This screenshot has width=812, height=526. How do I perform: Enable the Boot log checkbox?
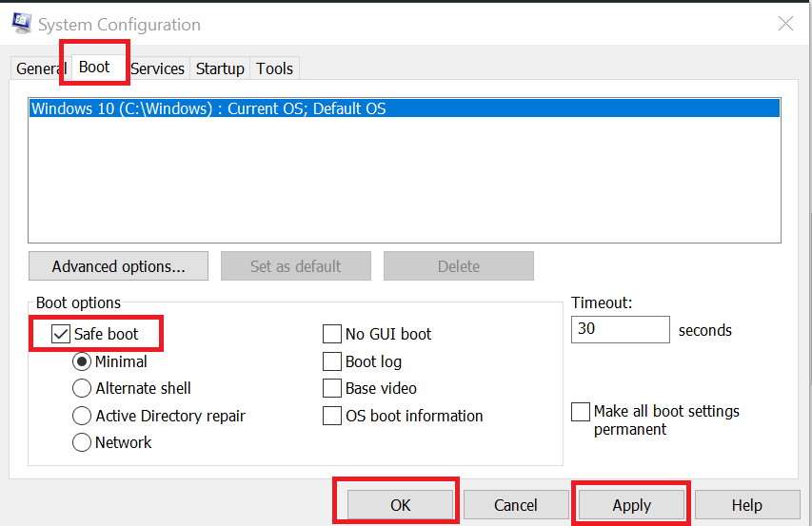pyautogui.click(x=332, y=361)
